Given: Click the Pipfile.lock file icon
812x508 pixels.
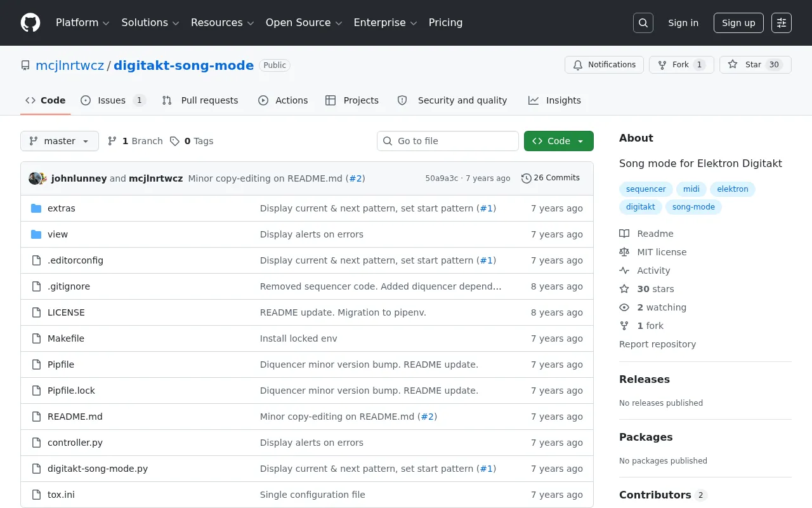Looking at the screenshot, I should 36,391.
